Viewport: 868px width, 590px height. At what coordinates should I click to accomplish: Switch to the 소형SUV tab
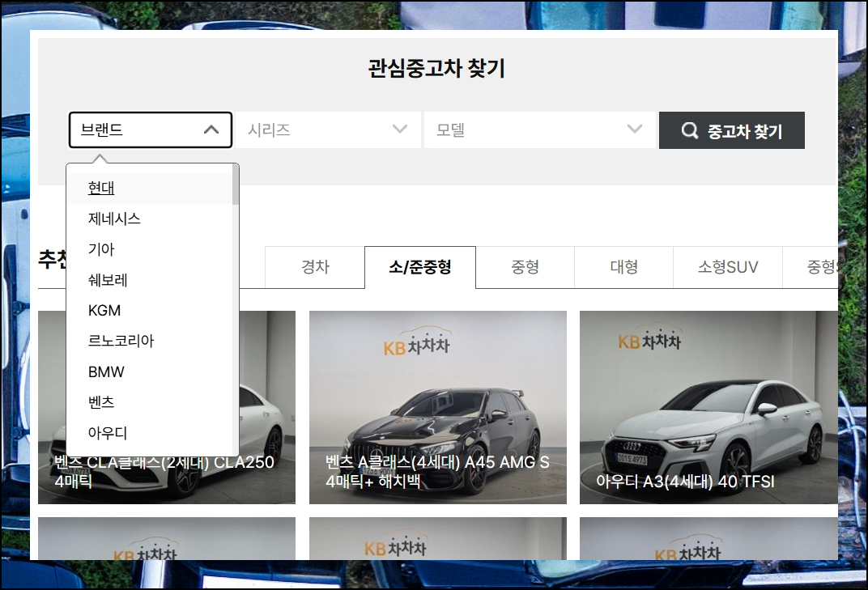coord(728,267)
